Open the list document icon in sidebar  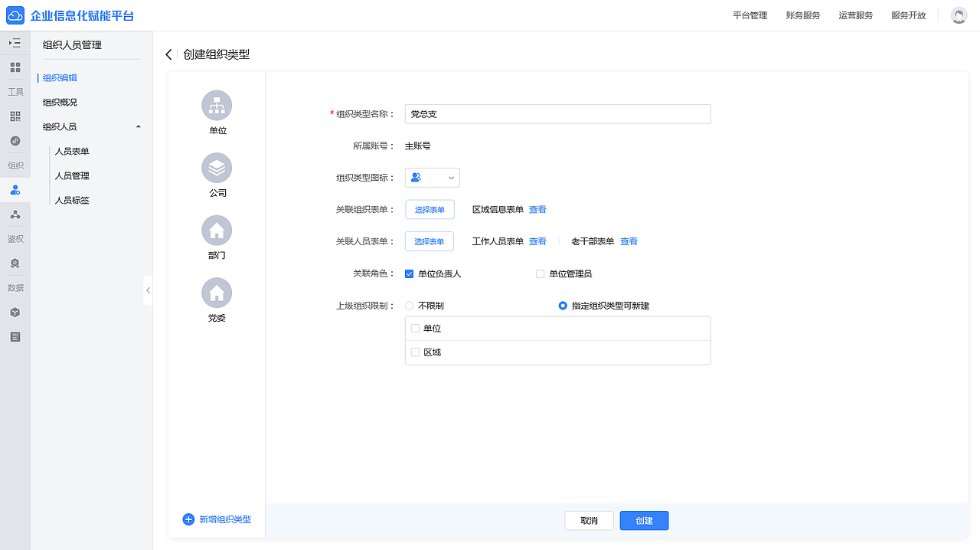pos(15,336)
